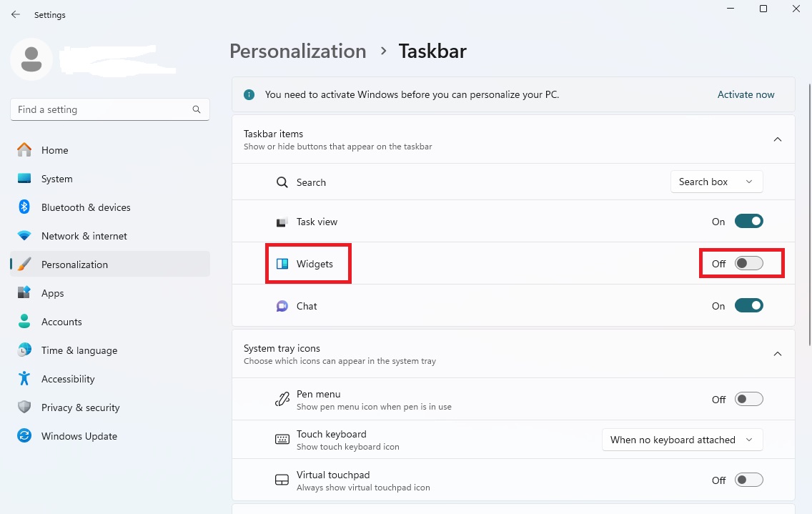Viewport: 812px width, 514px height.
Task: Click the Privacy shield icon
Action: pyautogui.click(x=24, y=407)
